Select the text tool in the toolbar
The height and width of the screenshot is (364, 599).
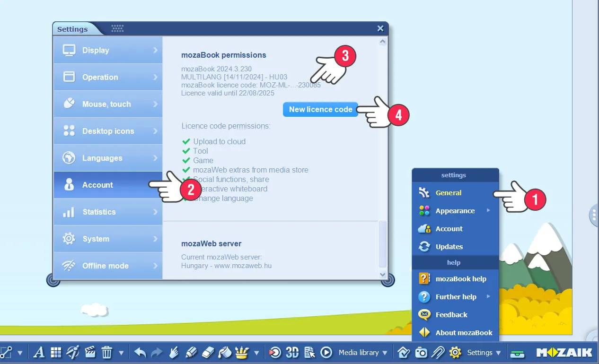tap(39, 353)
